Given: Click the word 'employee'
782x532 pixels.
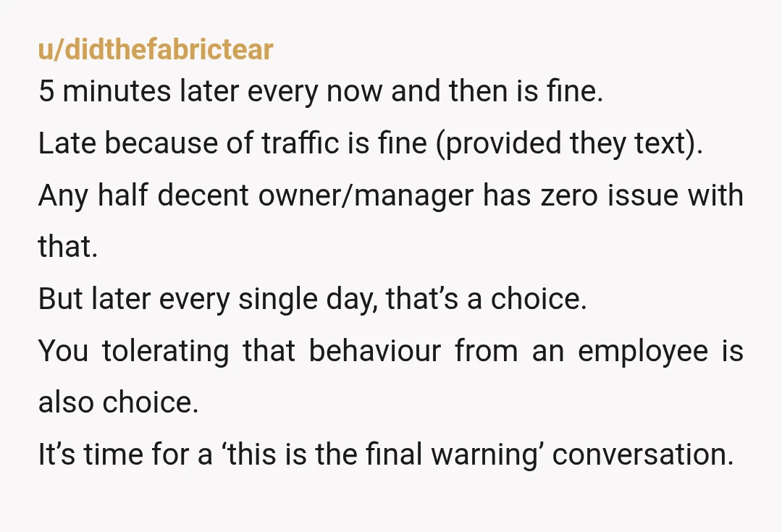Looking at the screenshot, I should click(x=643, y=350).
